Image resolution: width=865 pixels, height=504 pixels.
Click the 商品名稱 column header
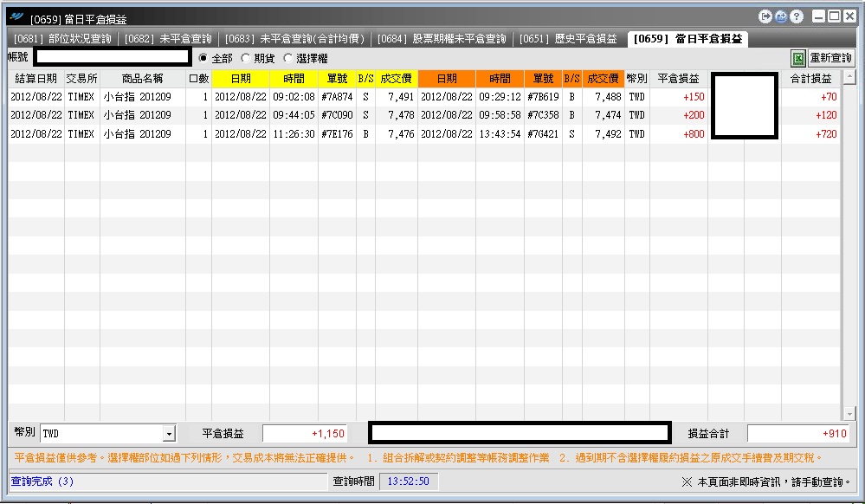[x=142, y=79]
